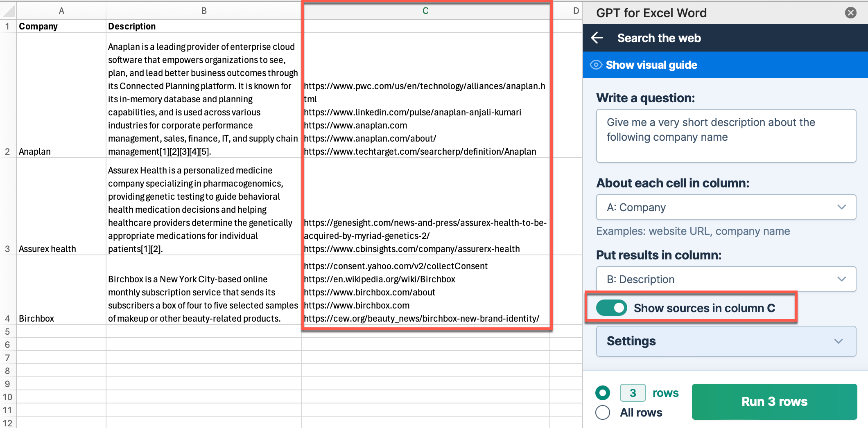Toggle Show sources in column C switch

611,308
